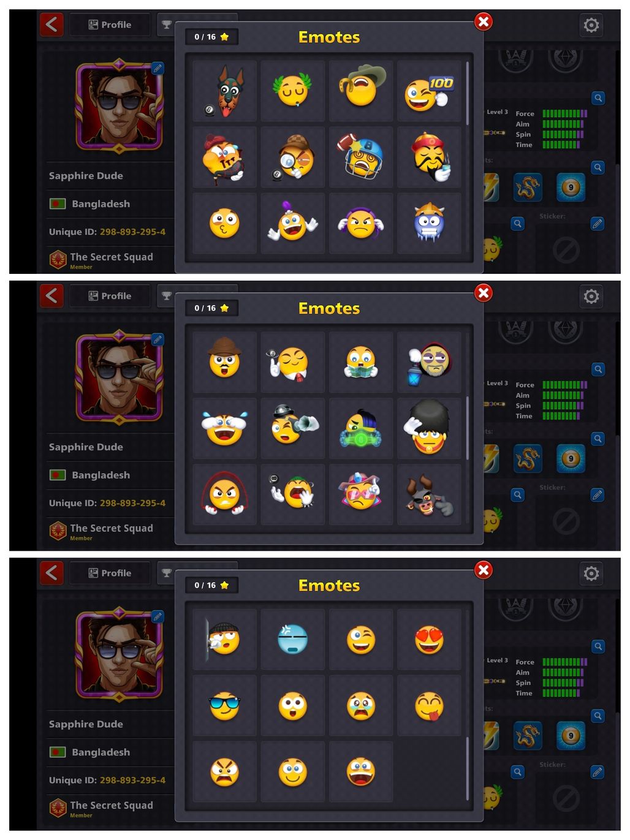This screenshot has width=630, height=840.
Task: Select the football helmet dizzy emote
Action: [x=361, y=157]
